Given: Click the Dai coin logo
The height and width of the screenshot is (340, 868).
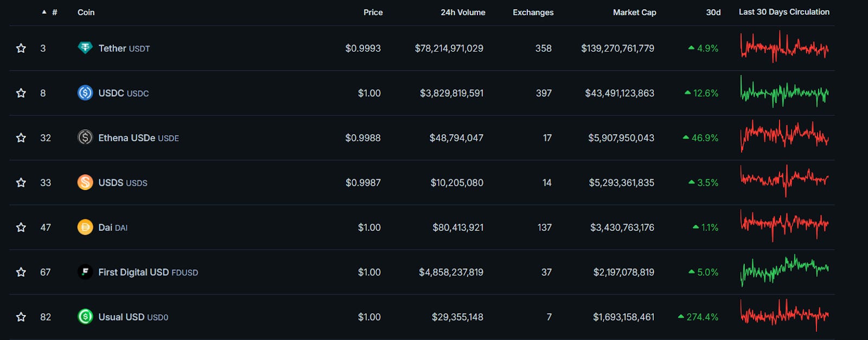Looking at the screenshot, I should (x=85, y=228).
